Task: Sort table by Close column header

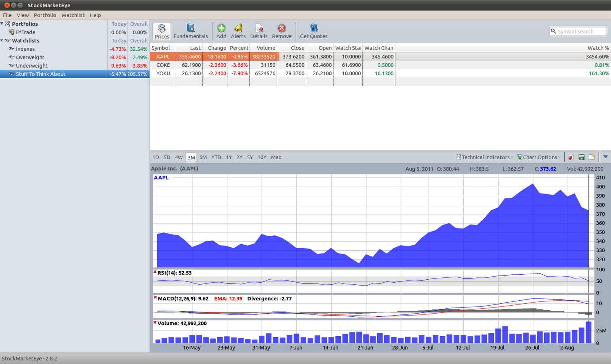Action: point(291,48)
